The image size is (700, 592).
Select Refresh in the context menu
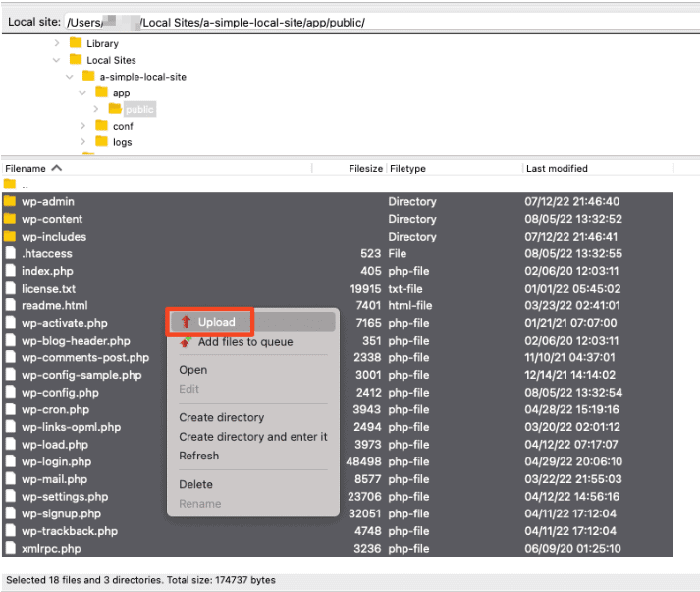[x=198, y=456]
